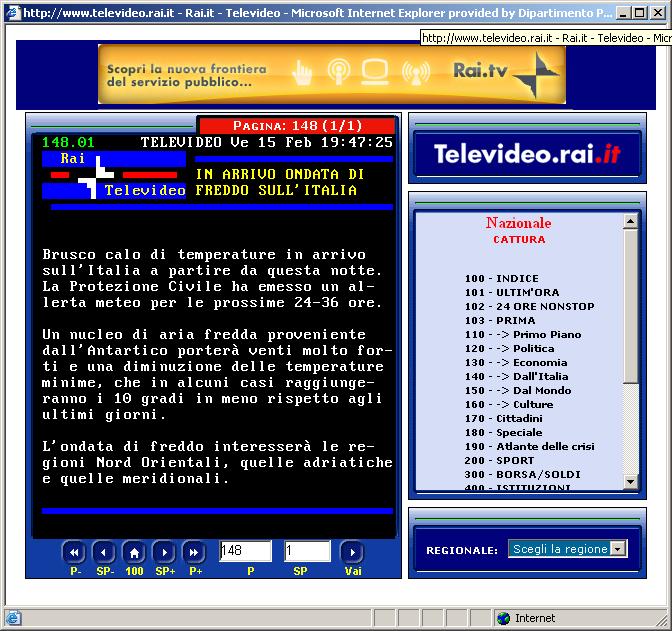Open 140 Dall'Italia page

click(x=516, y=376)
